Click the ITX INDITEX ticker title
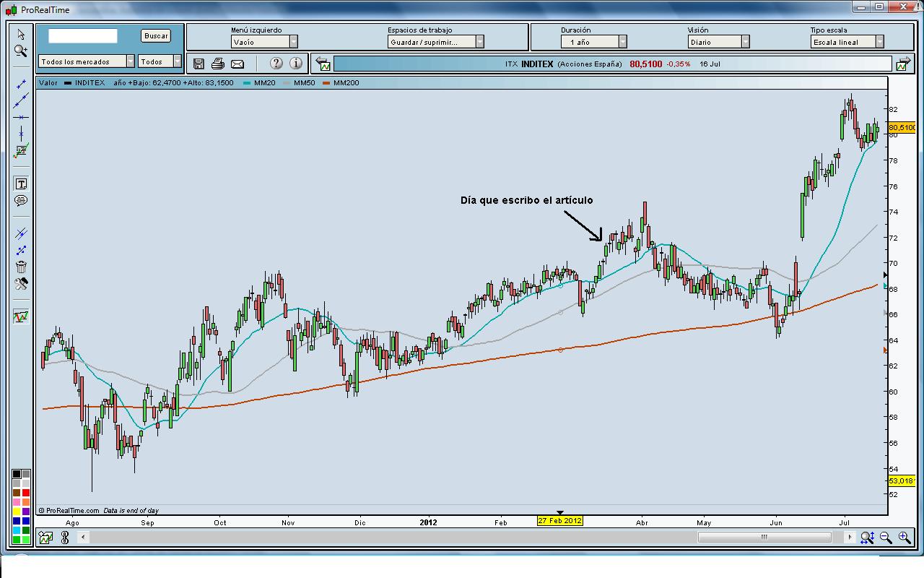Viewport: 924px width, 578px height. coord(529,64)
